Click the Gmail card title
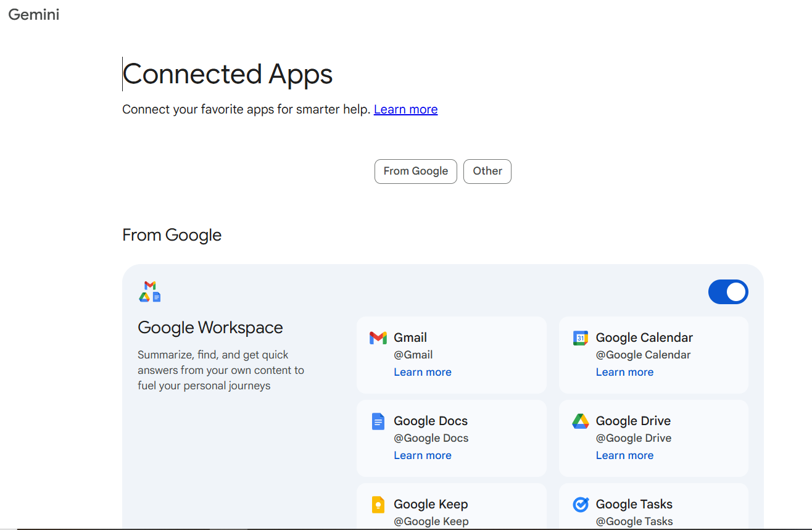 pyautogui.click(x=410, y=337)
